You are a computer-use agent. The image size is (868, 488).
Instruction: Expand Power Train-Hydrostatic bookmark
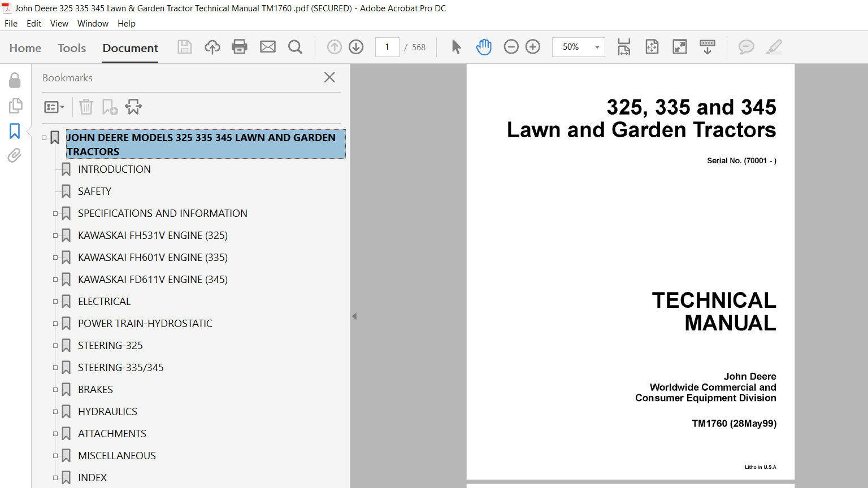click(x=55, y=324)
